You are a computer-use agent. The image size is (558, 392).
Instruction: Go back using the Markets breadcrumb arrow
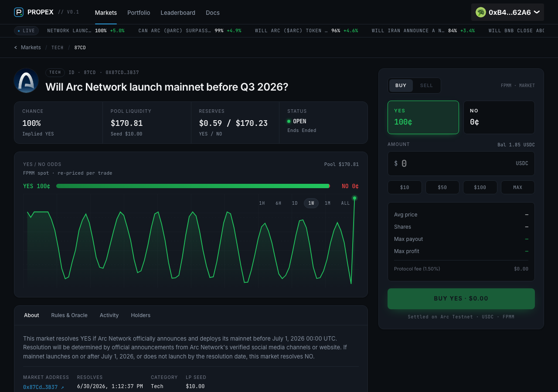tap(16, 47)
